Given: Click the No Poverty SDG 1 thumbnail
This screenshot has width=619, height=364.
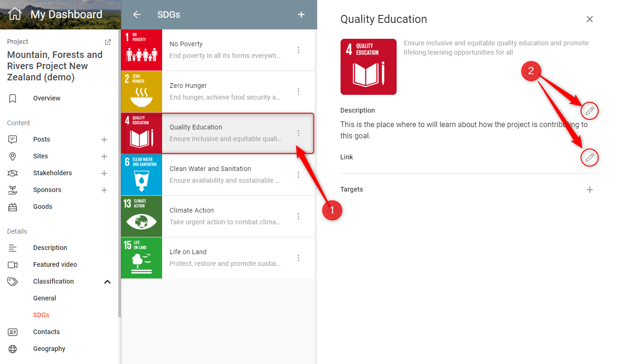Looking at the screenshot, I should [x=142, y=50].
